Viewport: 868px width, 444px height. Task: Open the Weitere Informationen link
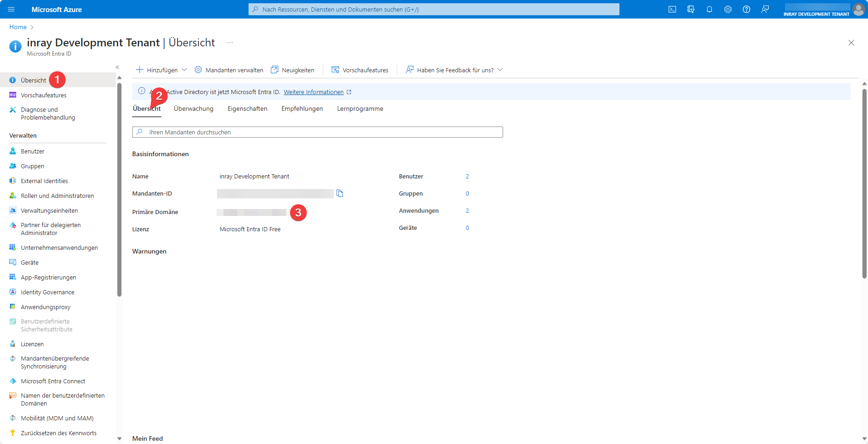coord(313,92)
